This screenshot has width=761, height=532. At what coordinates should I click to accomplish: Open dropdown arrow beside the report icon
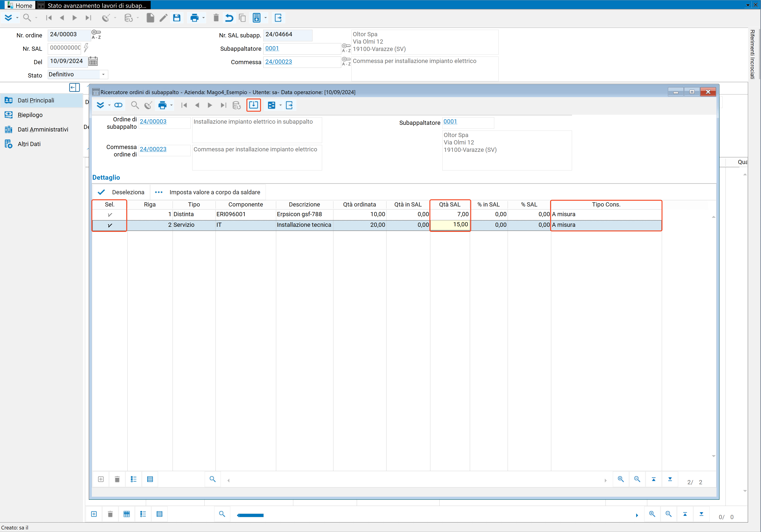tap(266, 18)
